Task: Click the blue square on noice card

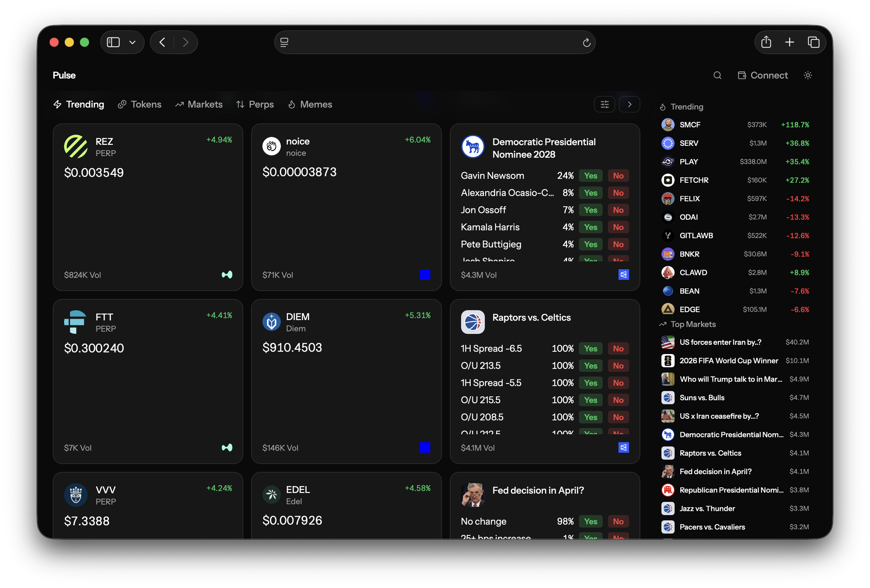Action: point(425,275)
